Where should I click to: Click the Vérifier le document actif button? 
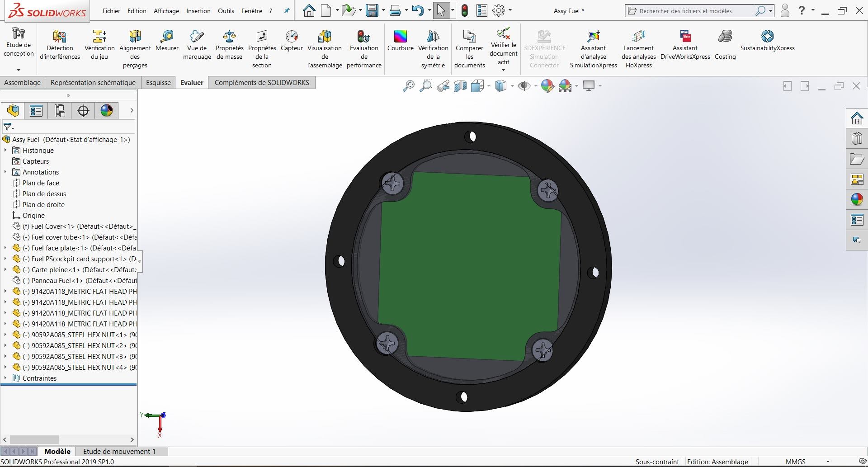tap(503, 45)
